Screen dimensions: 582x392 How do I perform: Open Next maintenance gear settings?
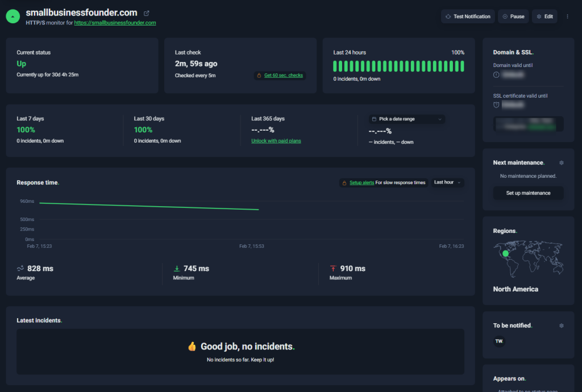(561, 163)
